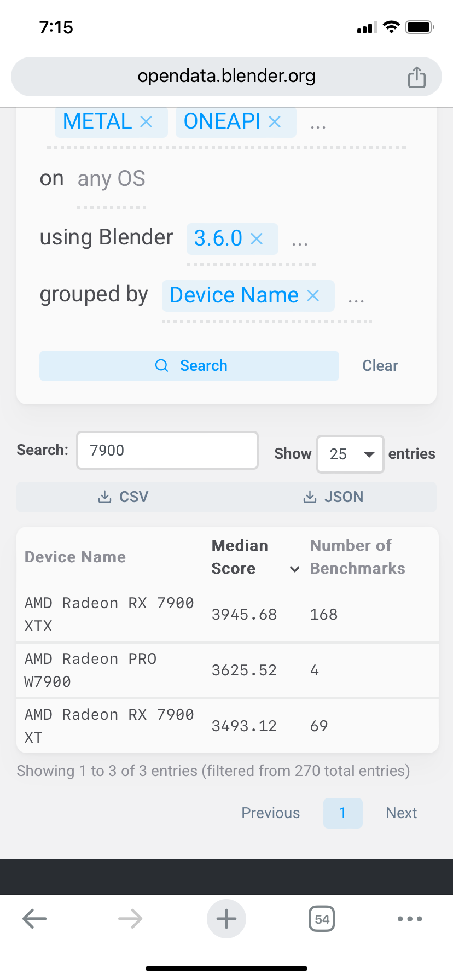Select page 1 in pagination

click(343, 813)
